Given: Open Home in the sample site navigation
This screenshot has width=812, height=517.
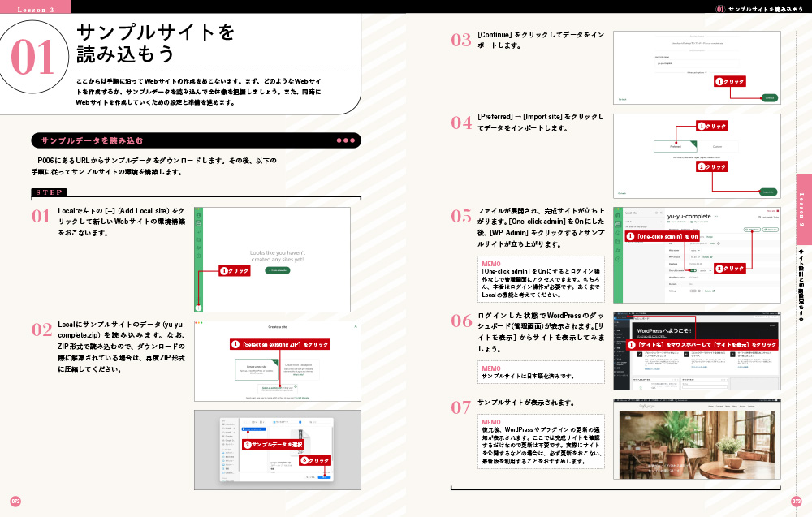Looking at the screenshot, I should [711, 407].
